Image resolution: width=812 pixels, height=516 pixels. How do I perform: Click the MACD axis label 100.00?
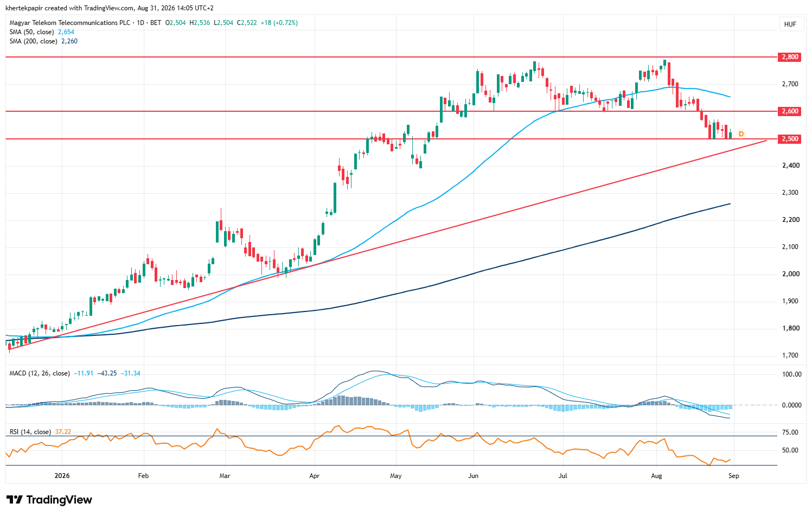pos(791,374)
